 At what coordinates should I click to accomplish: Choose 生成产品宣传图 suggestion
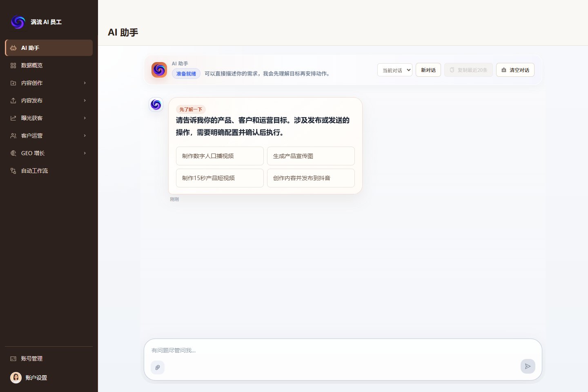tap(311, 156)
